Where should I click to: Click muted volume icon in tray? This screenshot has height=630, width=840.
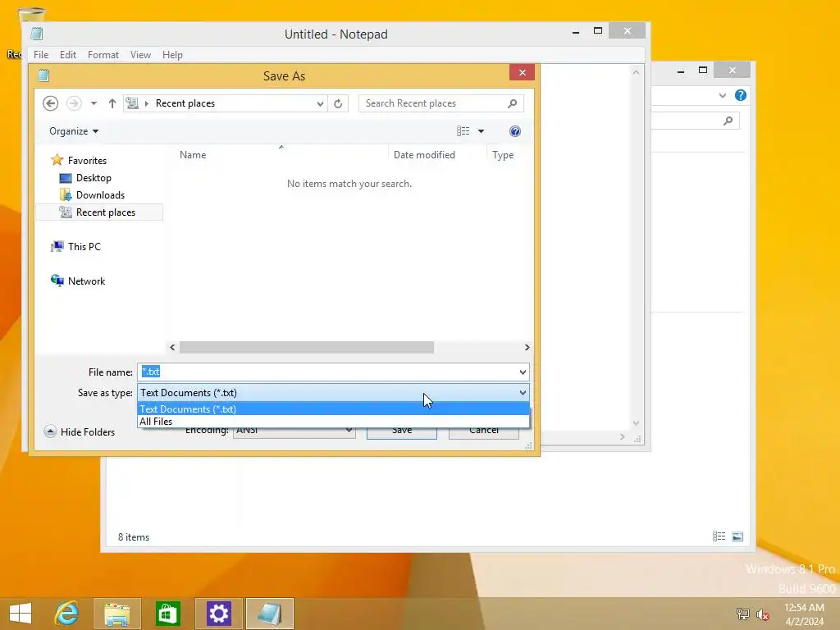pos(763,614)
